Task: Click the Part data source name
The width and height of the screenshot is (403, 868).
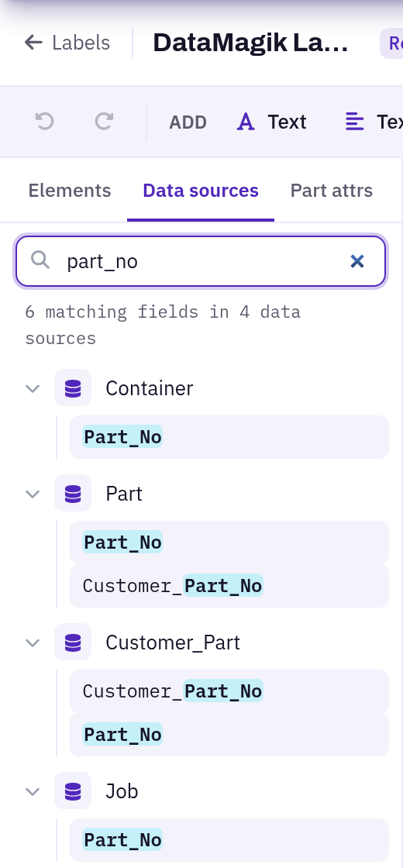Action: 124,493
